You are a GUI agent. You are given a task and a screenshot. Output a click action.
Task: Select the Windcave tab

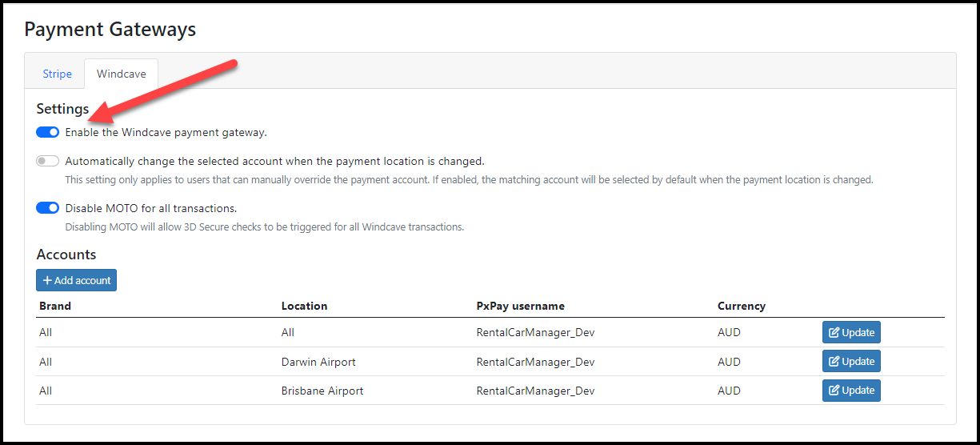(x=121, y=74)
